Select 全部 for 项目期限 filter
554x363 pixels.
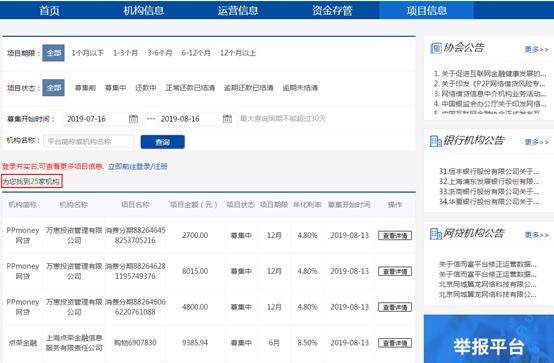[53, 53]
